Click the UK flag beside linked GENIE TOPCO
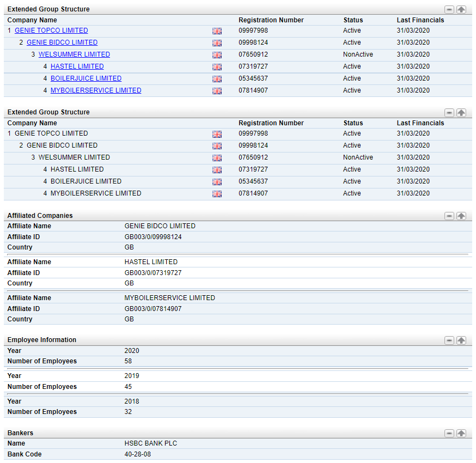The width and height of the screenshot is (476, 463). click(217, 31)
